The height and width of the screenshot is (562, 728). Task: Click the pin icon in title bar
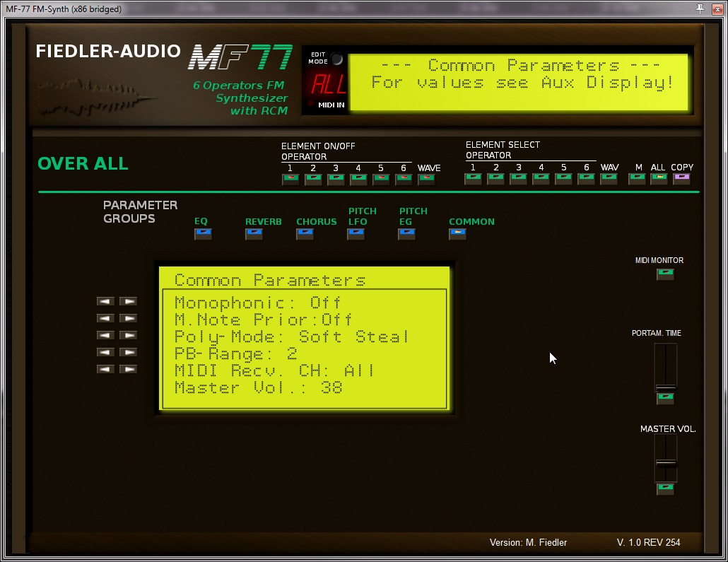click(700, 8)
